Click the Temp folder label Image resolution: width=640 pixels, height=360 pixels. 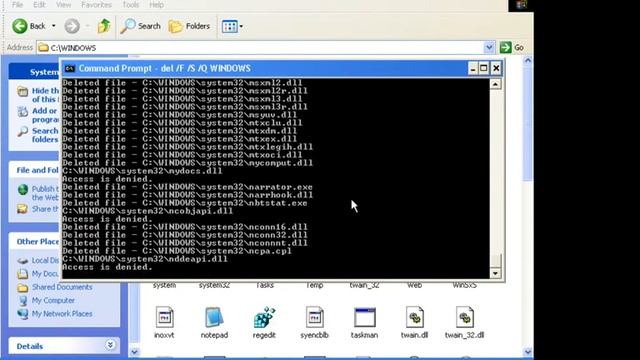tap(314, 285)
